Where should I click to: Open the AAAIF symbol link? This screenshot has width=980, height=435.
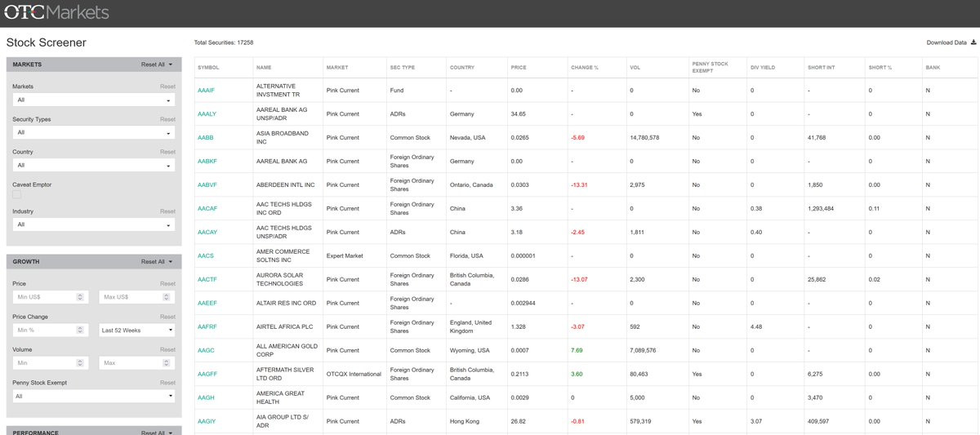click(206, 90)
